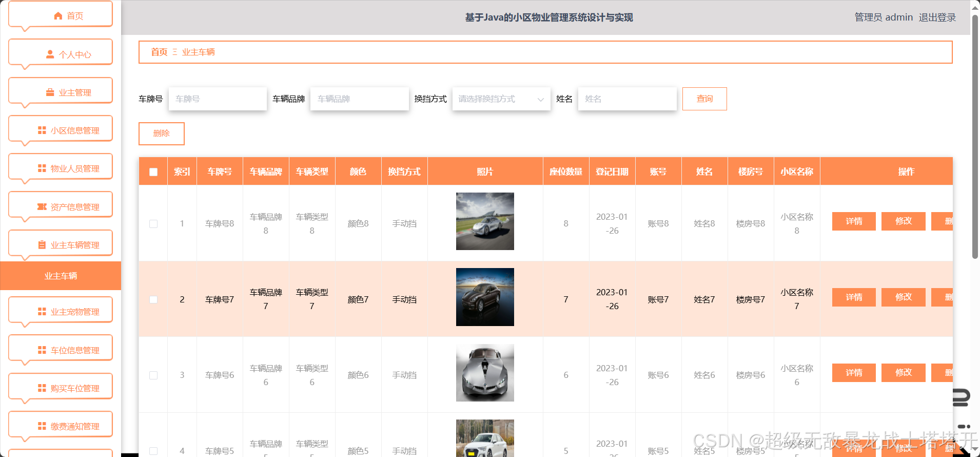Click 详情 for 车牌号7 row

(854, 297)
